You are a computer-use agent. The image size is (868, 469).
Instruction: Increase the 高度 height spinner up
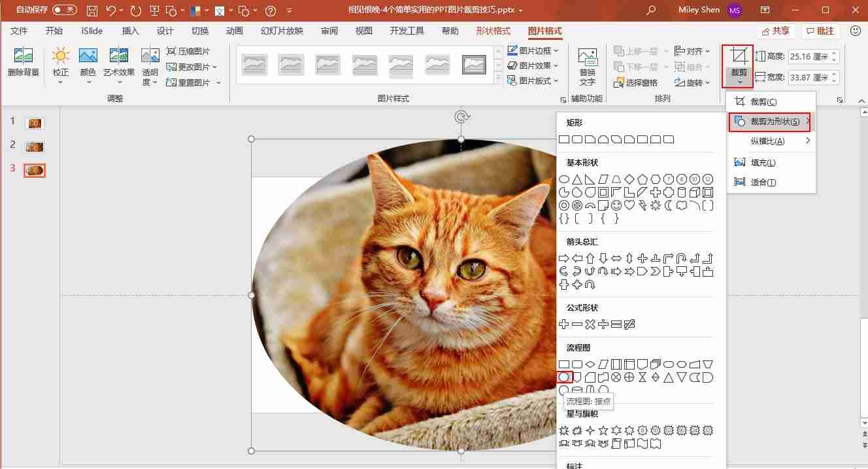pos(834,54)
